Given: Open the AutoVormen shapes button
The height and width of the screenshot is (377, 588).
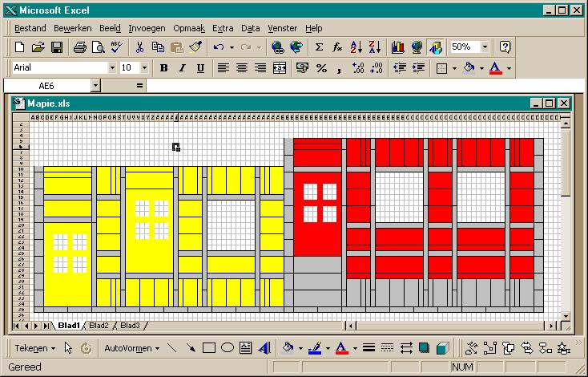Looking at the screenshot, I should point(131,348).
